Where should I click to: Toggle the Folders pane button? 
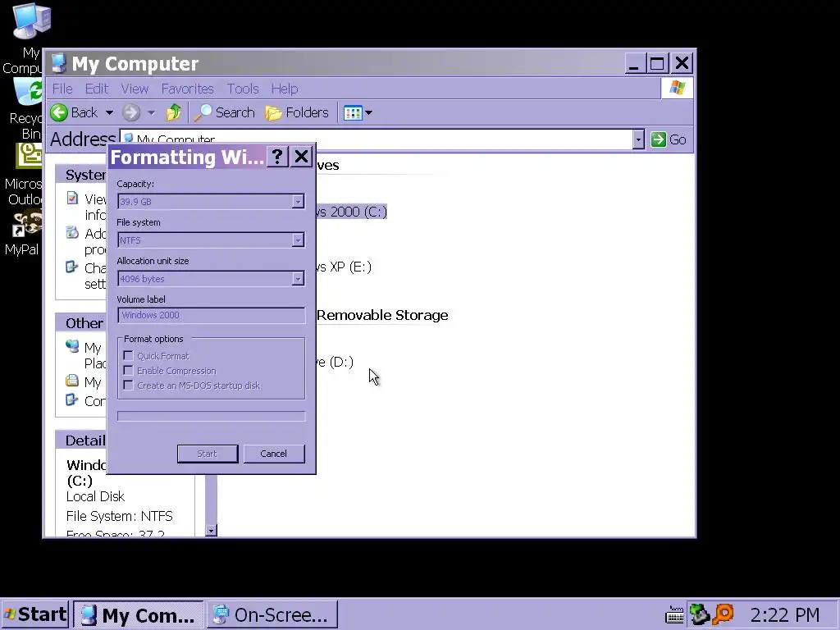point(297,112)
